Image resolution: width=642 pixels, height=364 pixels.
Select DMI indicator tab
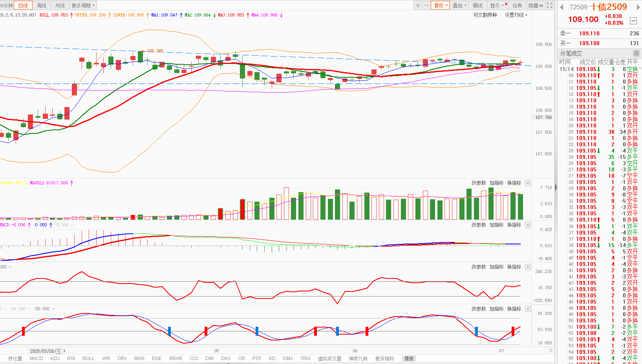pos(209,359)
